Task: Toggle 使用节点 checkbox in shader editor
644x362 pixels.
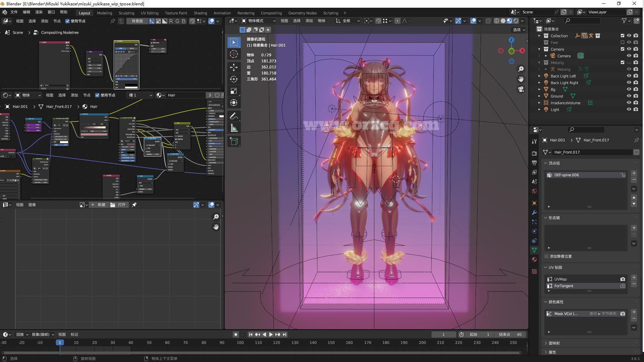Action: click(x=97, y=95)
